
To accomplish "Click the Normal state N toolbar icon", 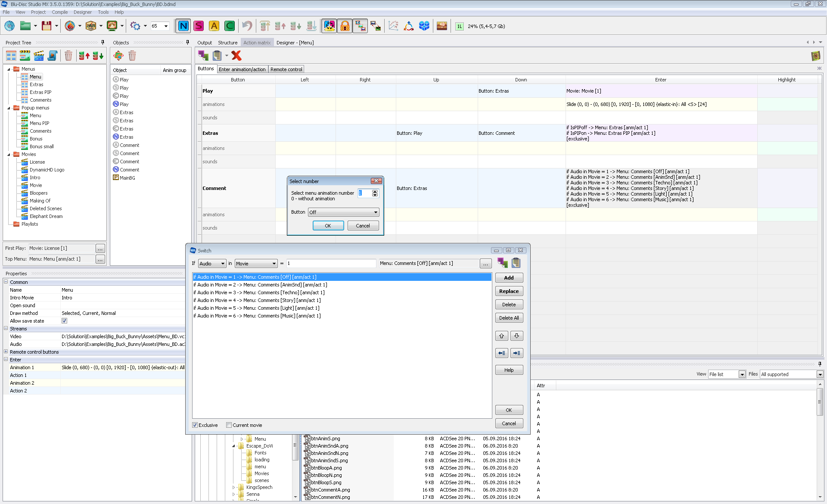I will tap(183, 26).
